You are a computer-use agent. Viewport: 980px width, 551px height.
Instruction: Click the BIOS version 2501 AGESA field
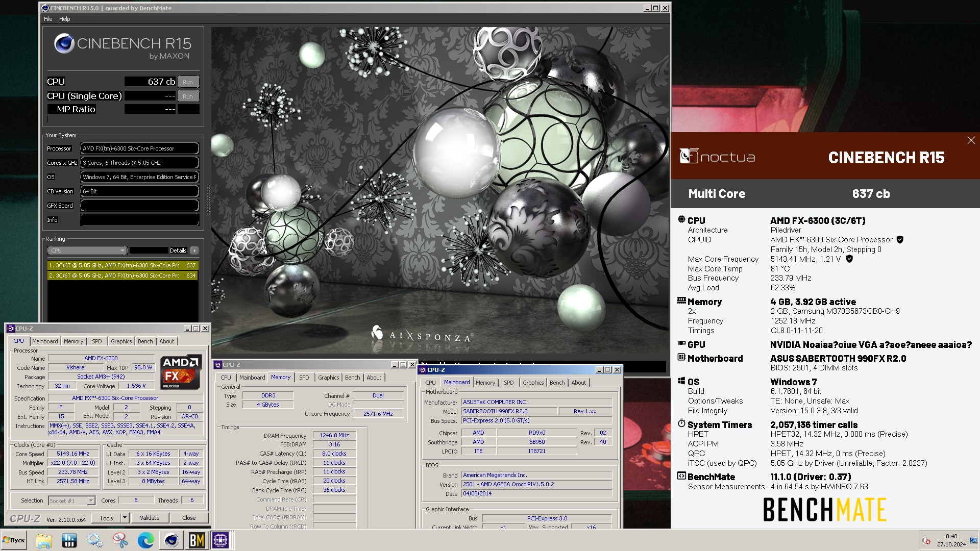[x=536, y=485]
